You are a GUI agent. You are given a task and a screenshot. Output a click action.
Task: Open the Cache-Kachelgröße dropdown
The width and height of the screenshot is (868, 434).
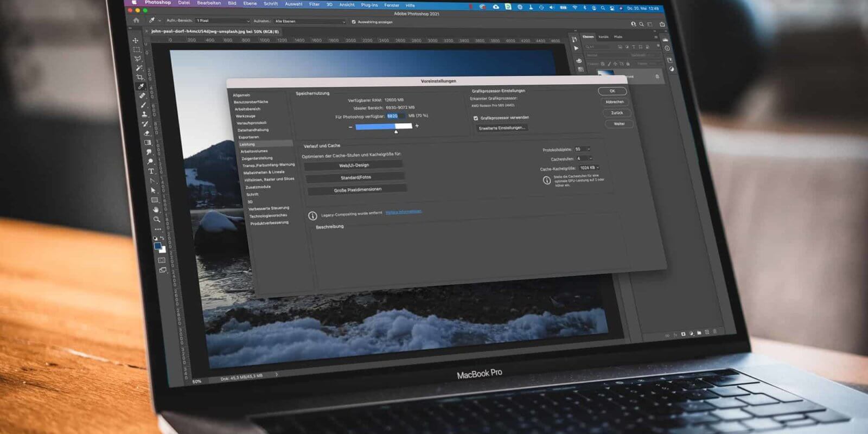tap(590, 168)
